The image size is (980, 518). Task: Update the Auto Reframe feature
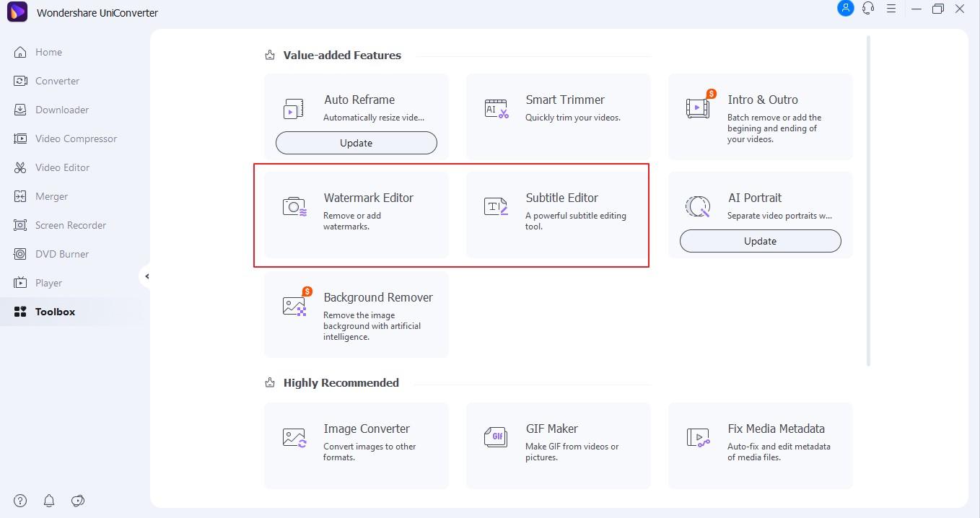click(x=356, y=143)
